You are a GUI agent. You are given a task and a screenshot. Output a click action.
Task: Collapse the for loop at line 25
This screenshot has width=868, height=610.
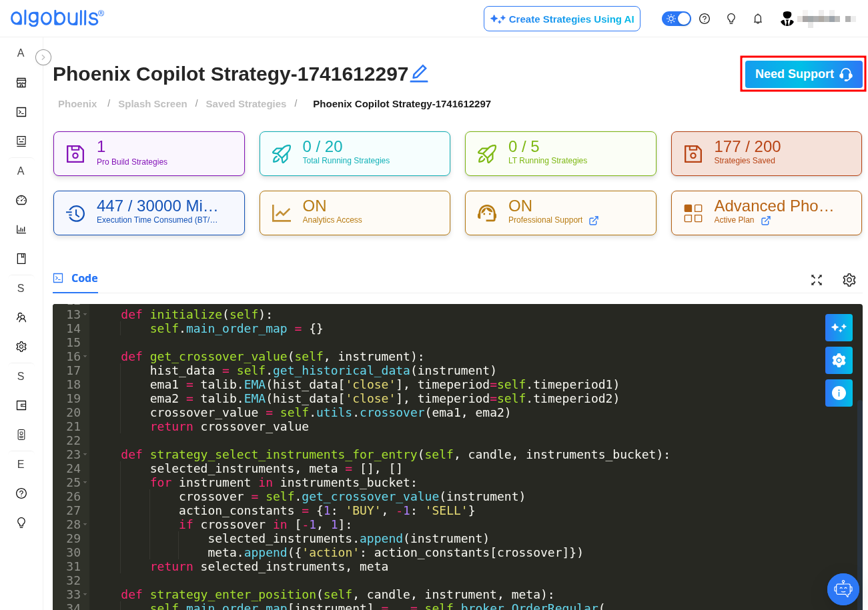pos(85,483)
